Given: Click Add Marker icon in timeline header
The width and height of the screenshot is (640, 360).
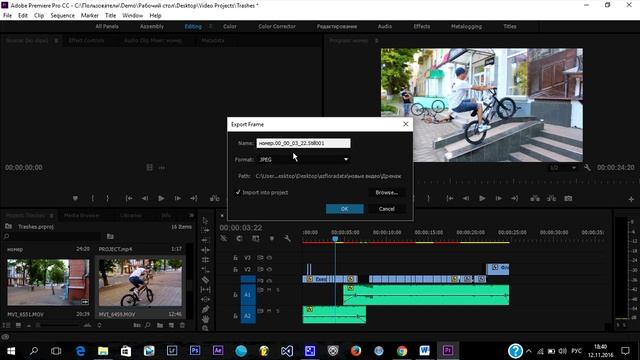Looking at the screenshot, I should (x=271, y=238).
